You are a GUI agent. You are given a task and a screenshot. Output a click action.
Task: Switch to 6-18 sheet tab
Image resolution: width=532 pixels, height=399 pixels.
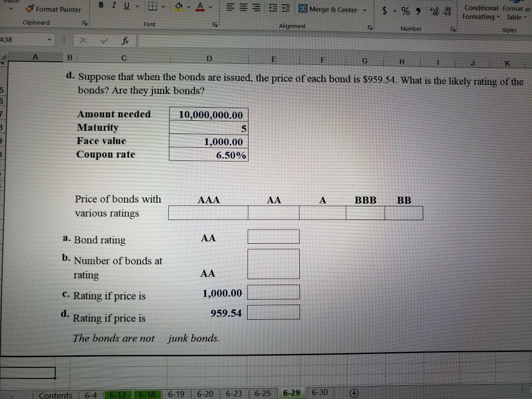(147, 395)
